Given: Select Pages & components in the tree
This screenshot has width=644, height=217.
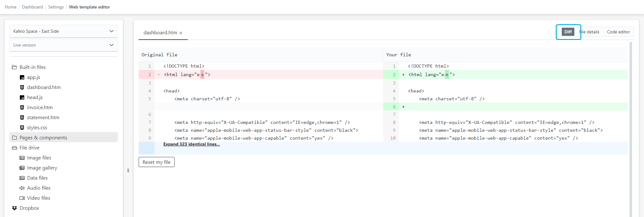Looking at the screenshot, I should (x=64, y=137).
